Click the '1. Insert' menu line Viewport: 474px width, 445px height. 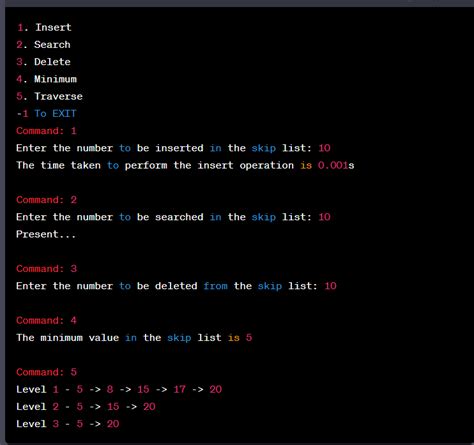coord(44,27)
